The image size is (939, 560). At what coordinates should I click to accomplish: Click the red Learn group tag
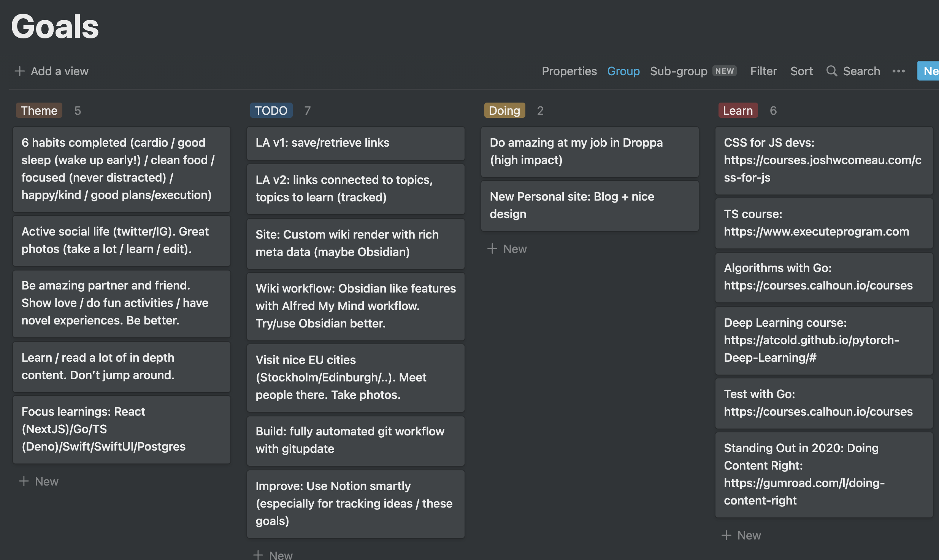[738, 111]
